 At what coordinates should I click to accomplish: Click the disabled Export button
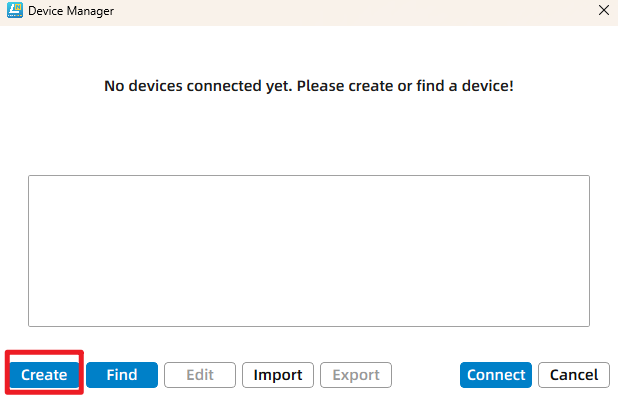pyautogui.click(x=356, y=375)
